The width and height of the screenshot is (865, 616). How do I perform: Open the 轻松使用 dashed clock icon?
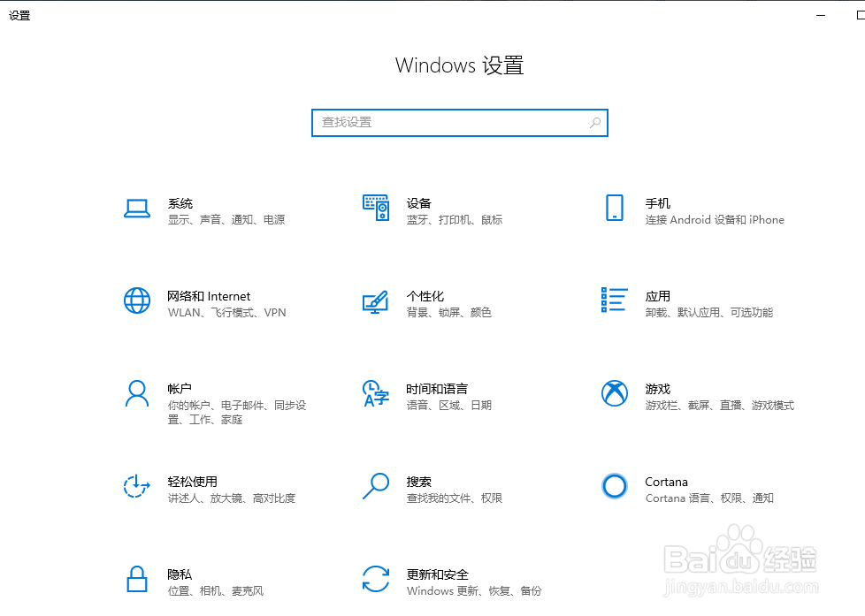[x=137, y=486]
